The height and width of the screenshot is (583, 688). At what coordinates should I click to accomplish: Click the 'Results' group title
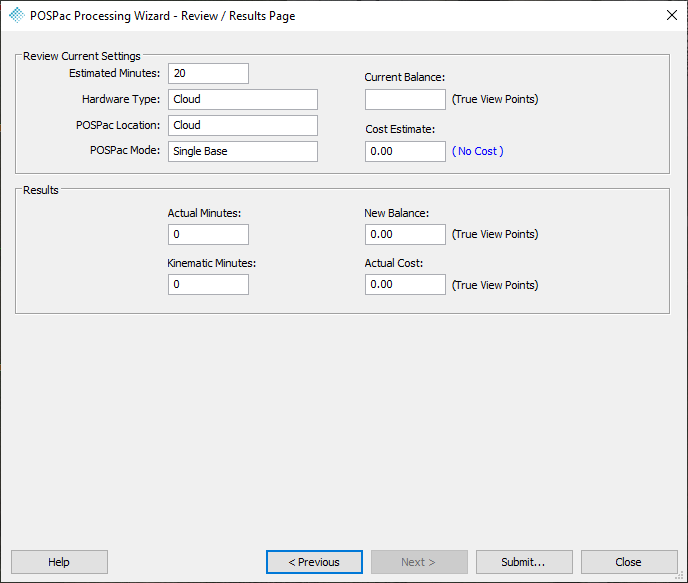click(x=41, y=190)
